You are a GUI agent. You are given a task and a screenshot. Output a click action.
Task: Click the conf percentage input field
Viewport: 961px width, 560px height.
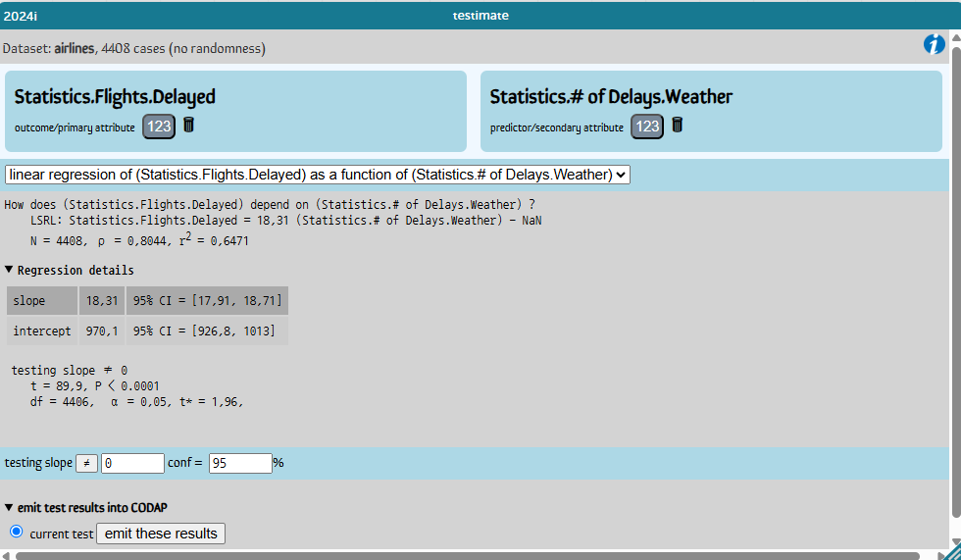[239, 463]
